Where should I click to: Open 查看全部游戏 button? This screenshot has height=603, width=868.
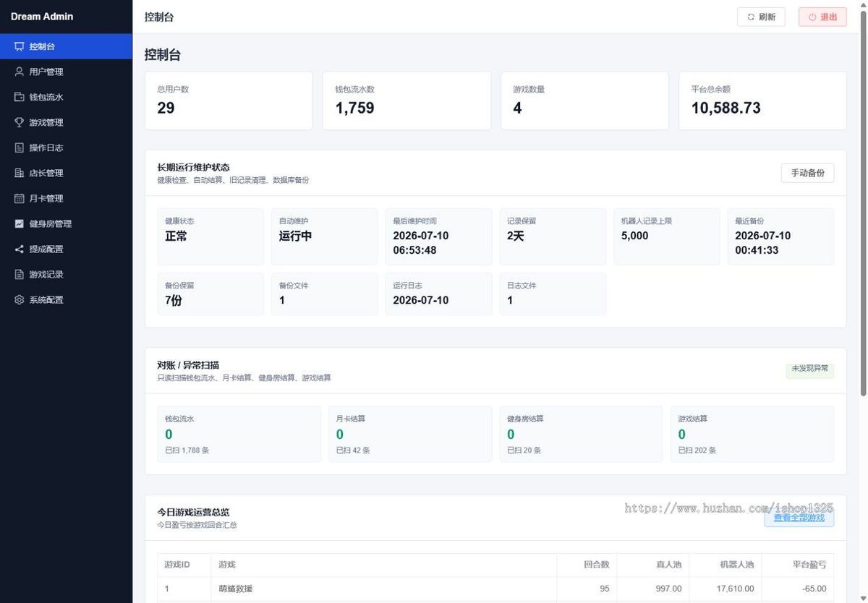799,518
